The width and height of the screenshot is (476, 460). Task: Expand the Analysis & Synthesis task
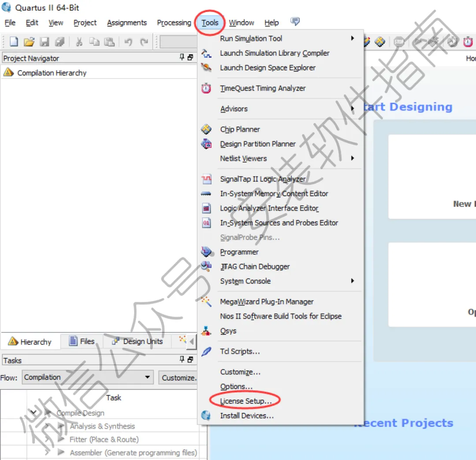pyautogui.click(x=47, y=426)
